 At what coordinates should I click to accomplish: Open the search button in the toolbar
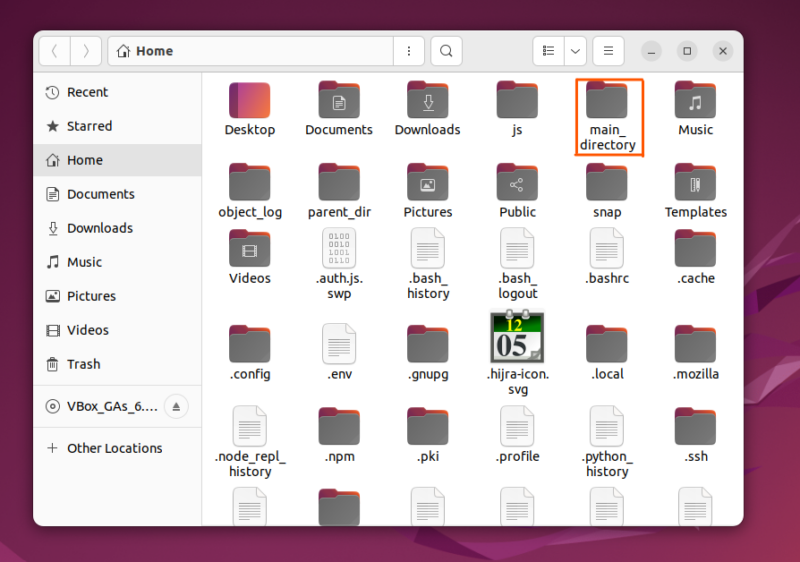tap(446, 51)
